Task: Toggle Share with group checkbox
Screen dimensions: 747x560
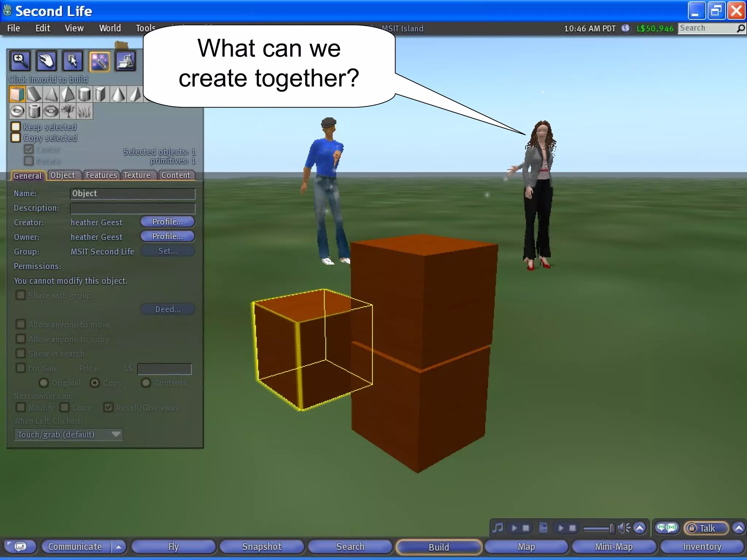Action: tap(20, 295)
